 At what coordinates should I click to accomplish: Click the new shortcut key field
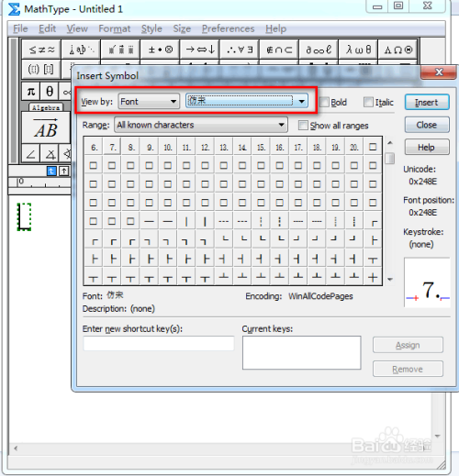tap(159, 343)
